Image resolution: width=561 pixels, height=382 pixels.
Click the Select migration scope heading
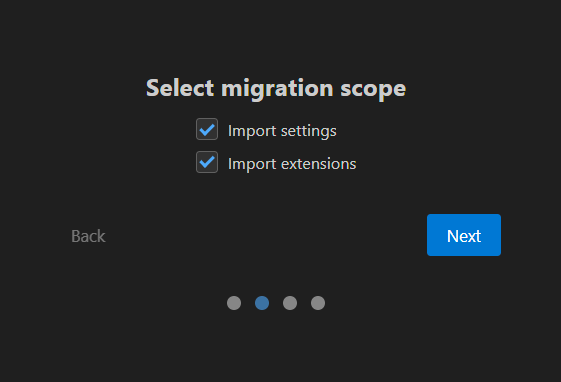point(276,88)
